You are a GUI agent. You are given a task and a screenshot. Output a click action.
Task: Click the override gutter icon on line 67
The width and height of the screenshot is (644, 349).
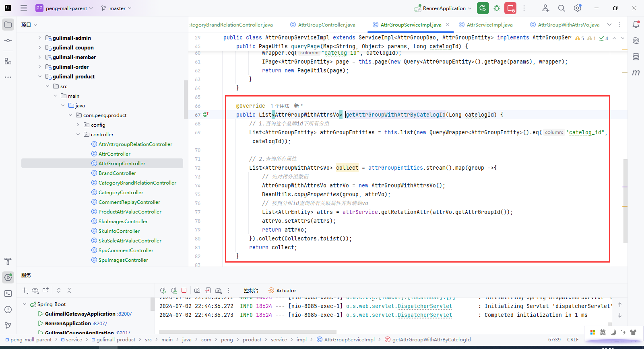click(x=206, y=115)
